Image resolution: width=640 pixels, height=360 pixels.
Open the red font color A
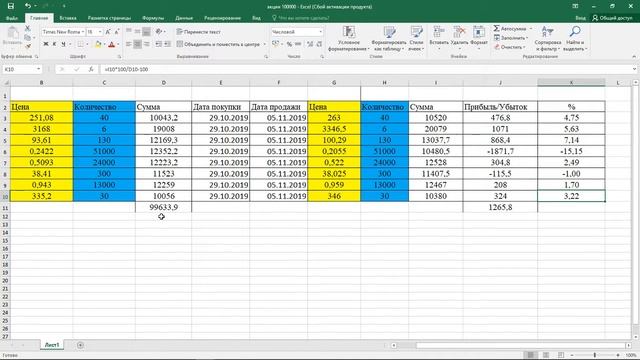(x=111, y=44)
